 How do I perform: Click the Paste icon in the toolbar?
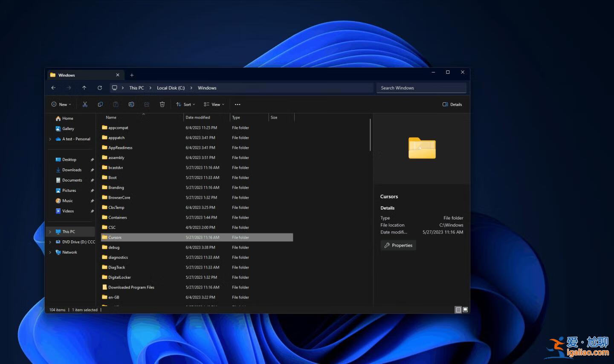tap(116, 104)
